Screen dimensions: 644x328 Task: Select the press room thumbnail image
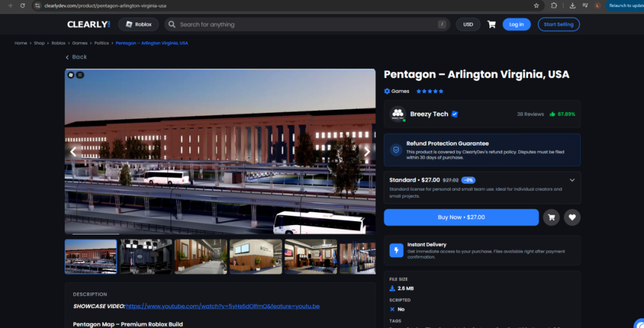point(146,257)
